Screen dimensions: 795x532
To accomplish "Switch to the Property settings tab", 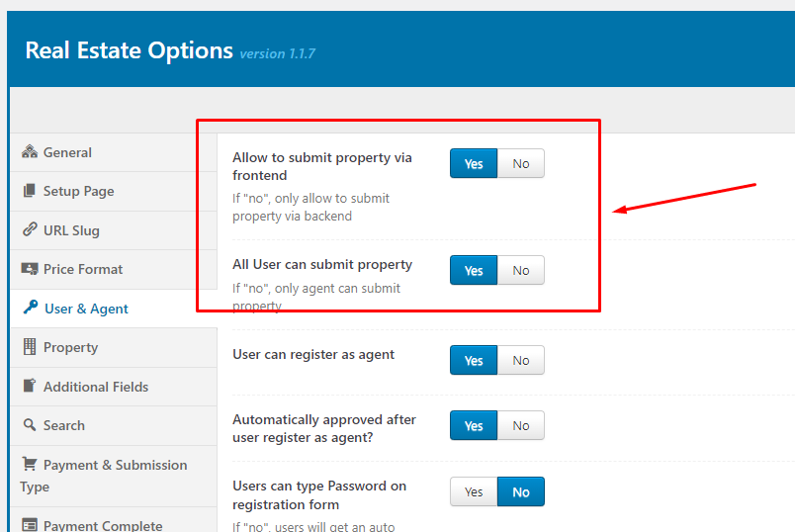I will tap(70, 347).
